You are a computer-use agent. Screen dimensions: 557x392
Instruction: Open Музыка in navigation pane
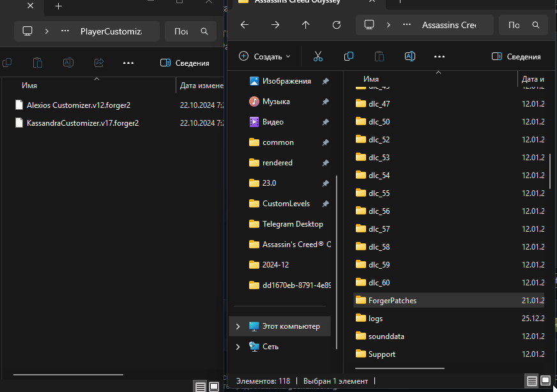pos(276,102)
